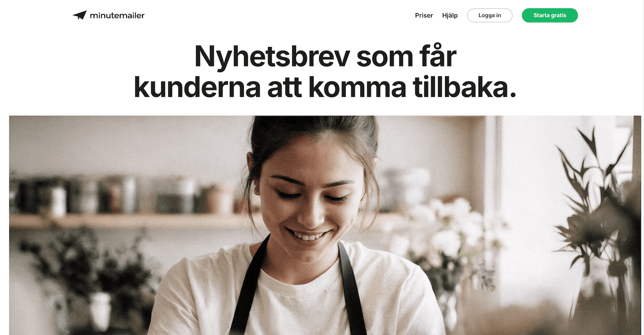Open the Hjälp menu item

[x=450, y=15]
